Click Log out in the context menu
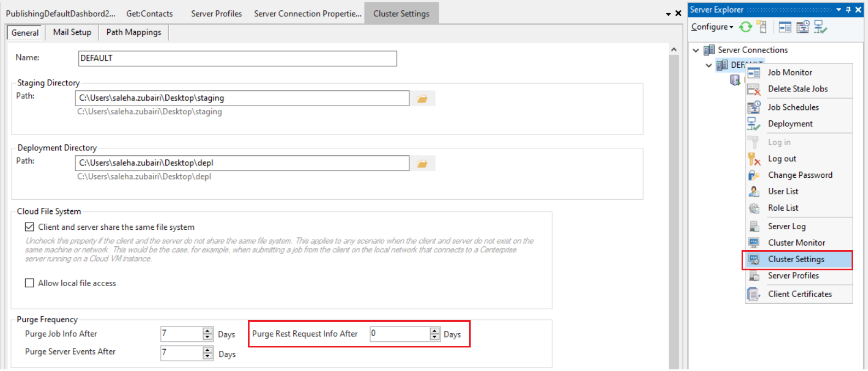This screenshot has height=371, width=868. (x=782, y=159)
